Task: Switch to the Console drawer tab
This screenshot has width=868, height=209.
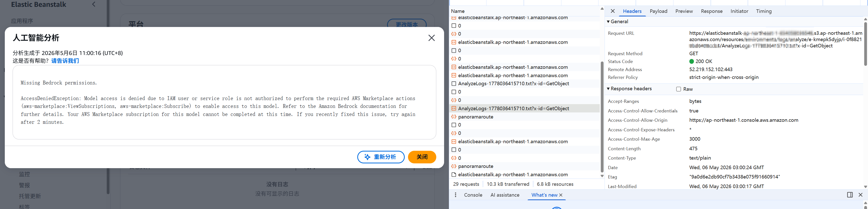Action: point(473,195)
